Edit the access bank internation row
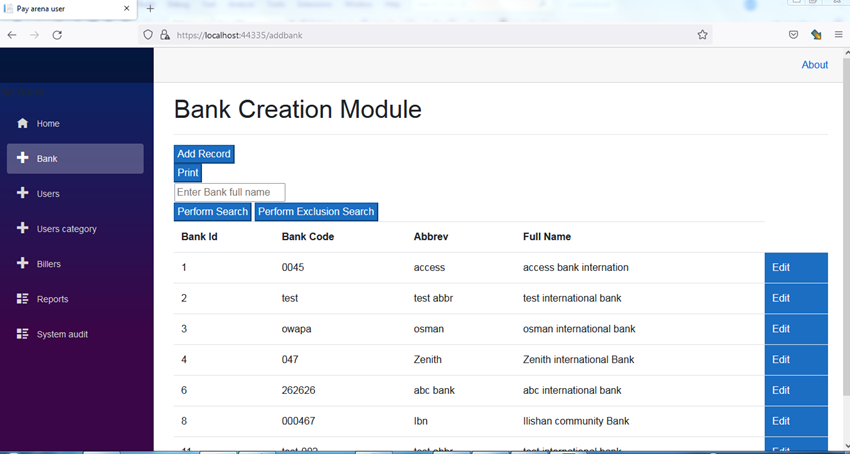Viewport: 850px width, 454px height. 796,267
